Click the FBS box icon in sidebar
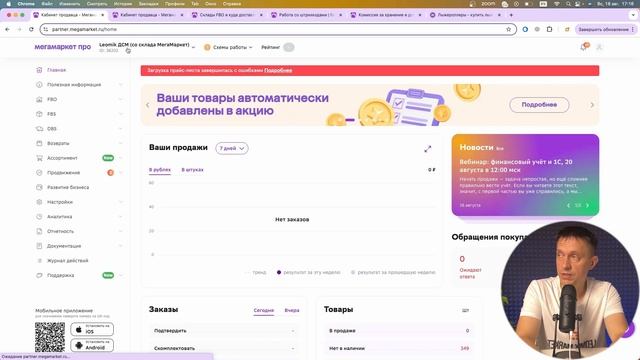 point(39,114)
